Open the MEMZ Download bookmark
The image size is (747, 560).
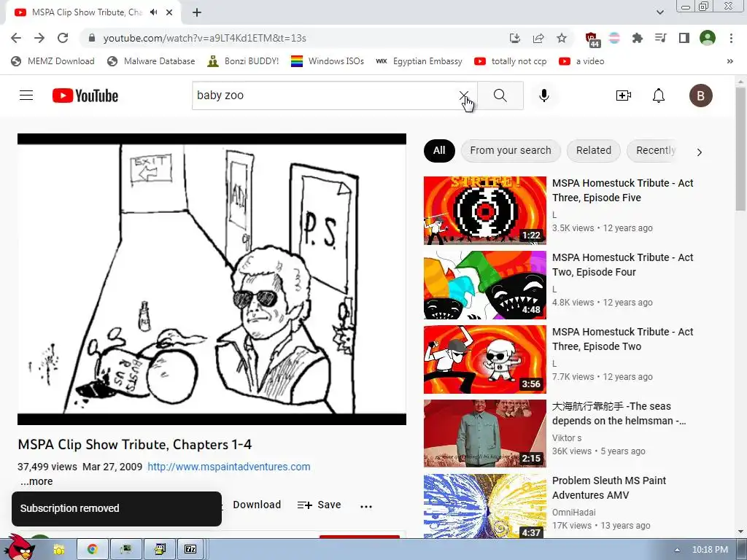(x=53, y=61)
